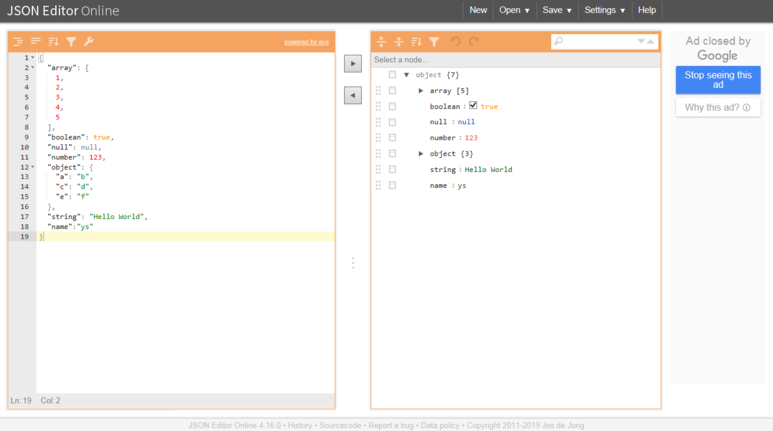
Task: Open action menu box of boolean row
Action: click(392, 106)
